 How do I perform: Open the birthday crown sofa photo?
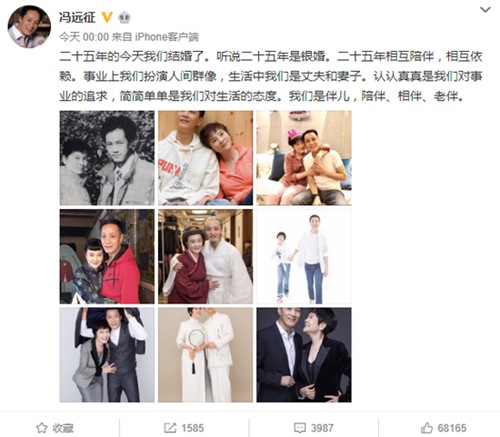coord(304,158)
